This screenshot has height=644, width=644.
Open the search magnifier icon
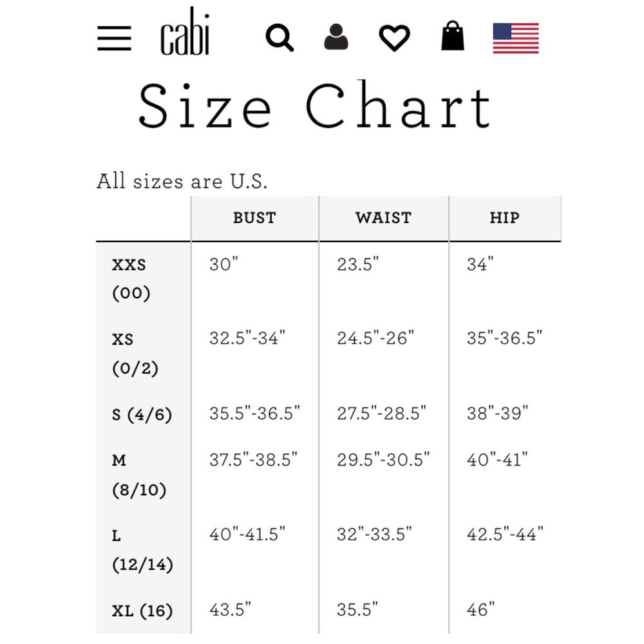tap(279, 39)
